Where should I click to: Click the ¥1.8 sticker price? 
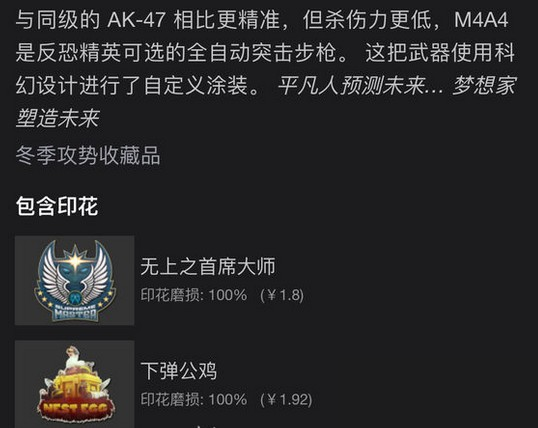pyautogui.click(x=282, y=295)
